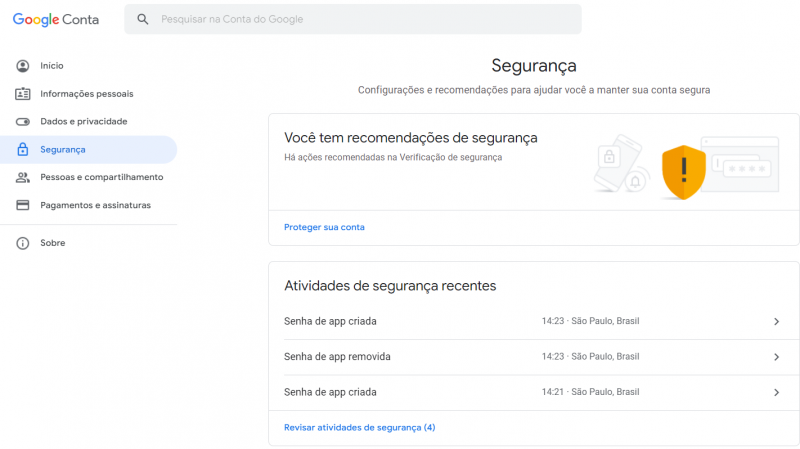This screenshot has width=800, height=449.
Task: Click the search magnifier icon
Action: [x=143, y=19]
